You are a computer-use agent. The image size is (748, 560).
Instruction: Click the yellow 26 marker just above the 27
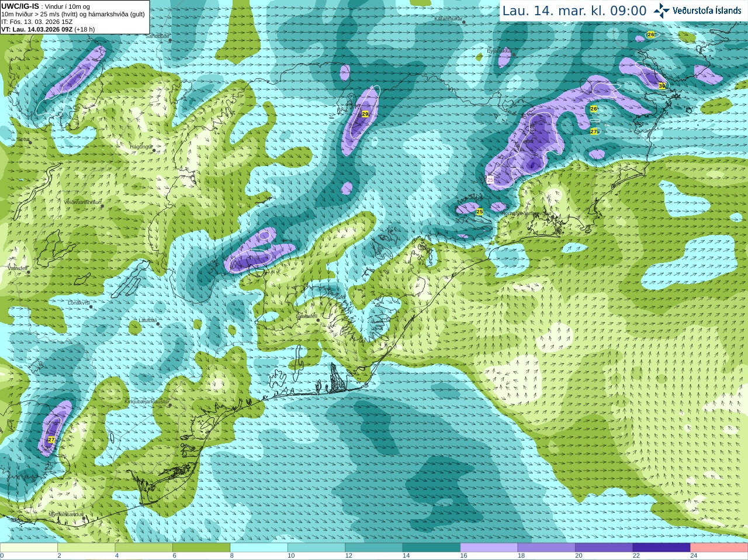tap(594, 109)
